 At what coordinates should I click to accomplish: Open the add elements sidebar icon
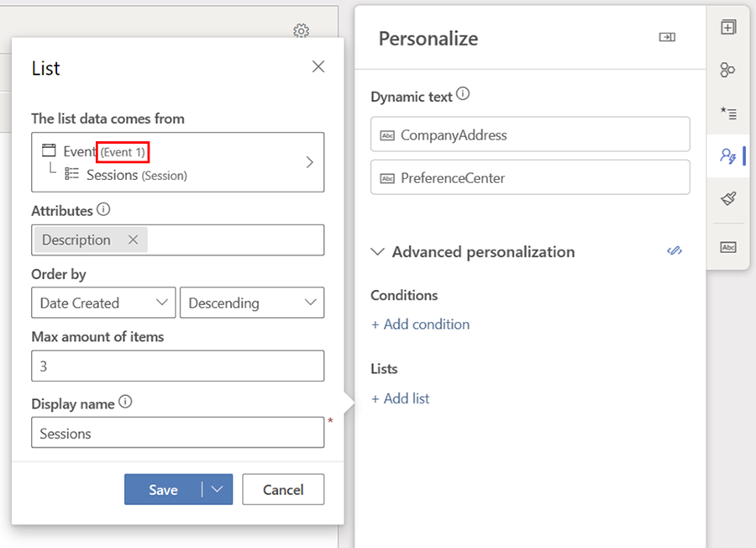pos(728,27)
